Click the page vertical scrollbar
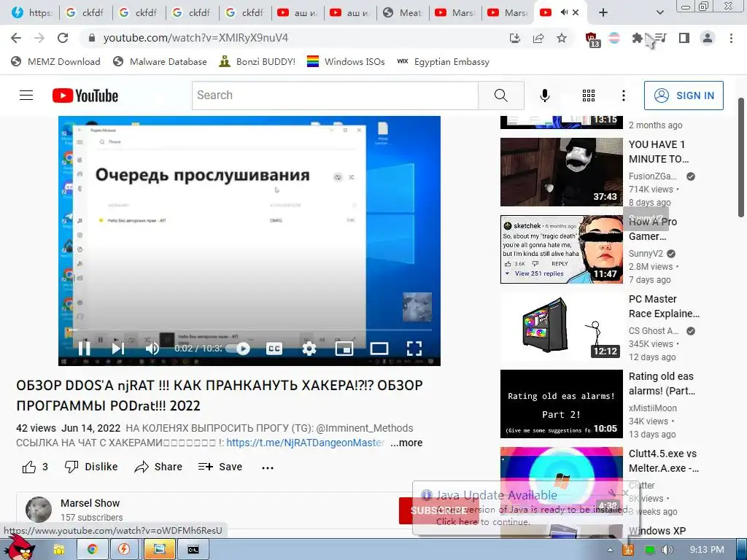 click(x=741, y=157)
